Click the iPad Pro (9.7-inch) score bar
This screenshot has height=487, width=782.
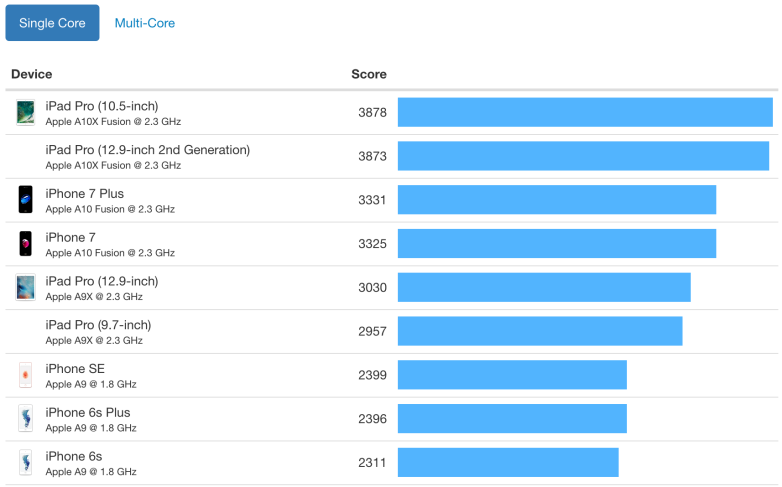540,331
